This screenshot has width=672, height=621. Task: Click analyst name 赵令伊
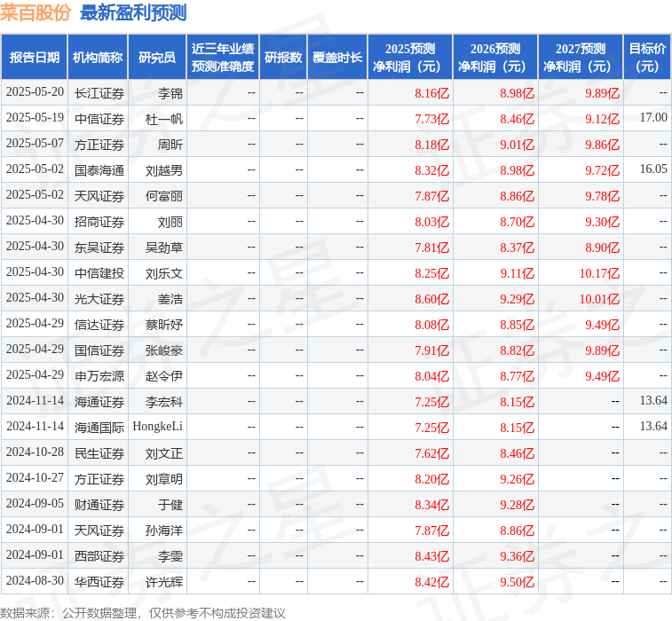point(164,376)
